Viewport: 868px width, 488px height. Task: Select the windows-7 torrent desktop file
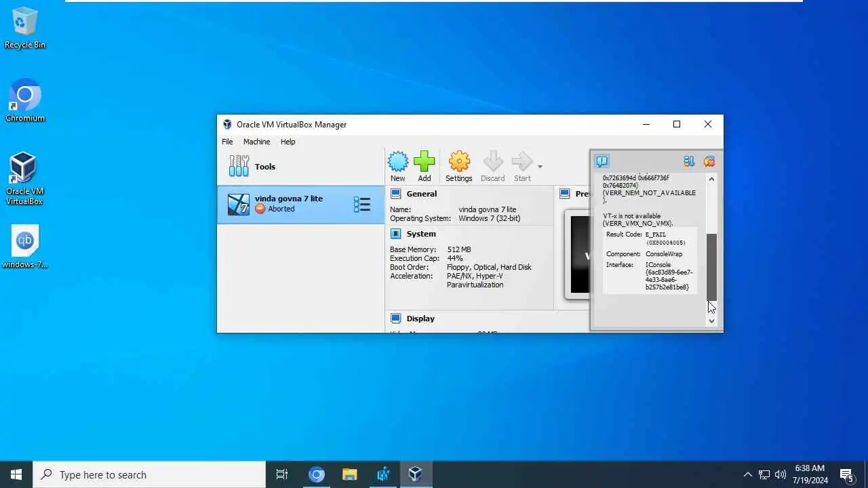[x=25, y=247]
